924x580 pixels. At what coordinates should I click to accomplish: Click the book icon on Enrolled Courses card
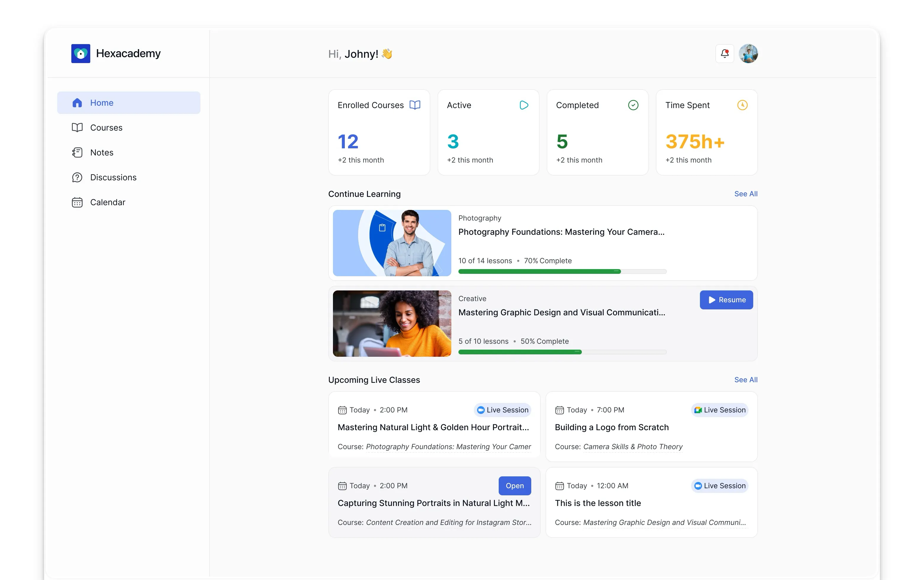[x=414, y=105]
